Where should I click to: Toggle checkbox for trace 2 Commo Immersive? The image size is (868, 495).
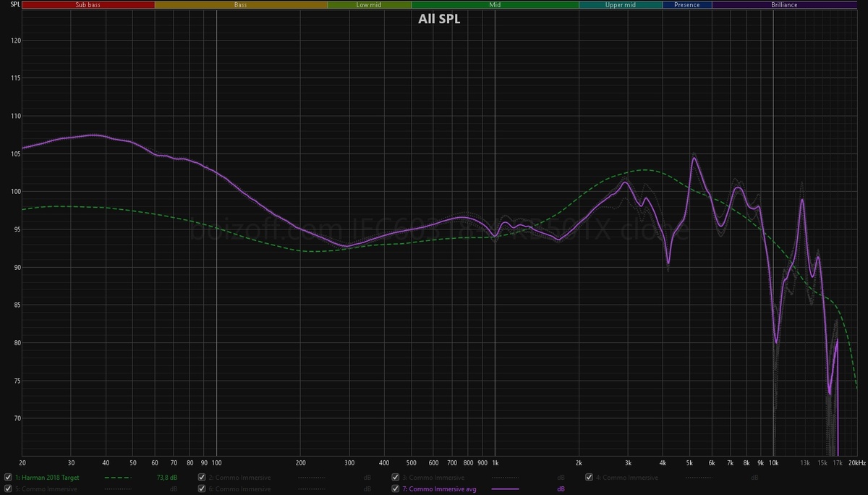tap(202, 478)
